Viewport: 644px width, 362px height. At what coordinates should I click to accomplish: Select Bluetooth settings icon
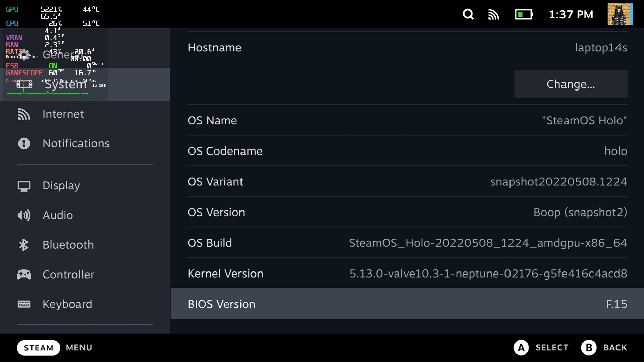pos(24,244)
